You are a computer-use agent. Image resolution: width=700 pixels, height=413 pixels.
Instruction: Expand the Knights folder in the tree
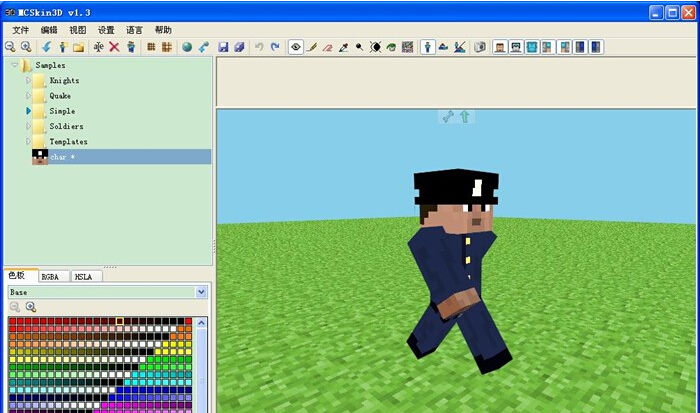point(28,80)
